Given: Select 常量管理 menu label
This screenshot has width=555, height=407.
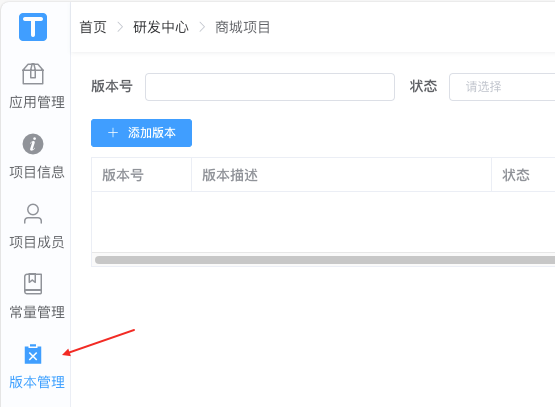Looking at the screenshot, I should click(37, 312).
